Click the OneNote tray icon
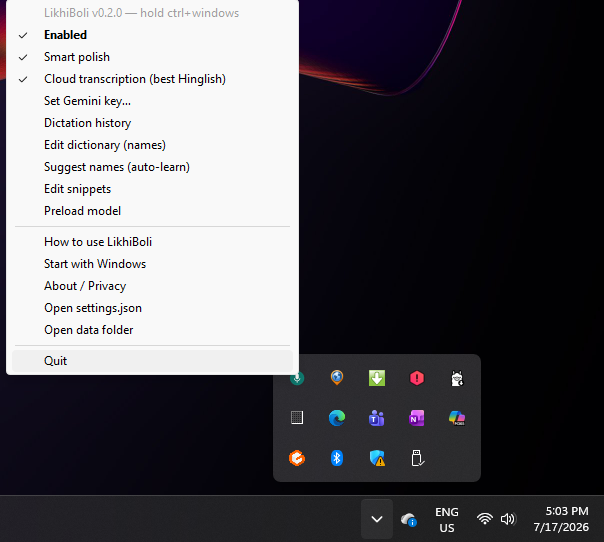The height and width of the screenshot is (542, 604). pos(417,418)
